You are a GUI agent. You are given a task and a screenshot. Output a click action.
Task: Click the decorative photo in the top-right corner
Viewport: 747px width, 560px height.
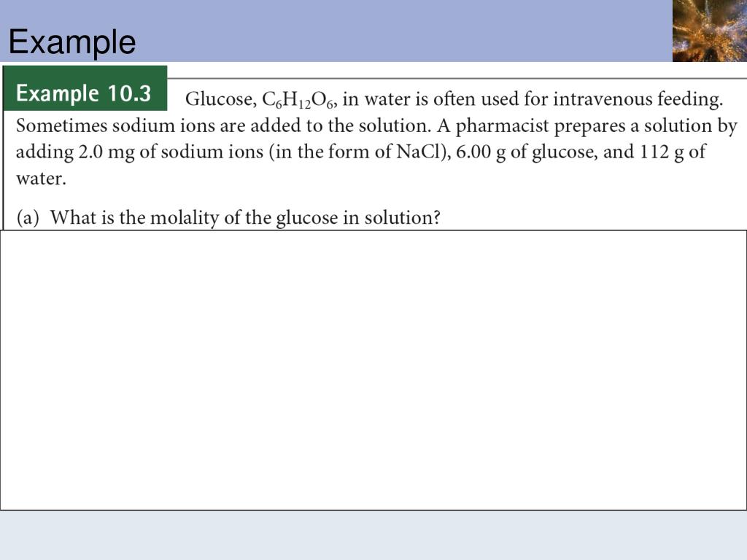click(x=709, y=31)
